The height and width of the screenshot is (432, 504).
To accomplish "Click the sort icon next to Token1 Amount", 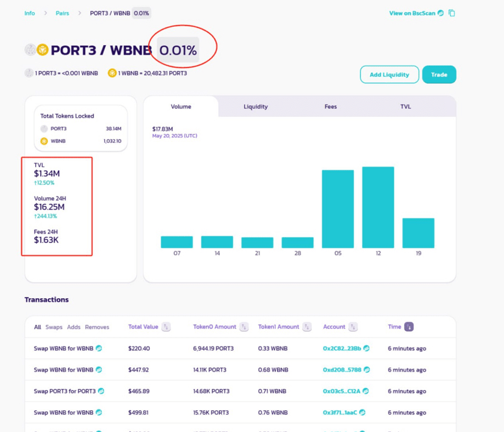I will (307, 327).
